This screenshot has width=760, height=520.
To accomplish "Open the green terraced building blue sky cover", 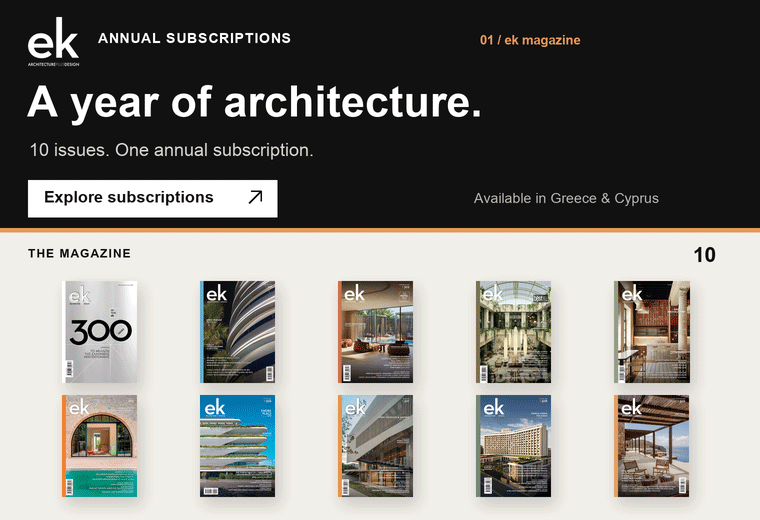I will (238, 446).
